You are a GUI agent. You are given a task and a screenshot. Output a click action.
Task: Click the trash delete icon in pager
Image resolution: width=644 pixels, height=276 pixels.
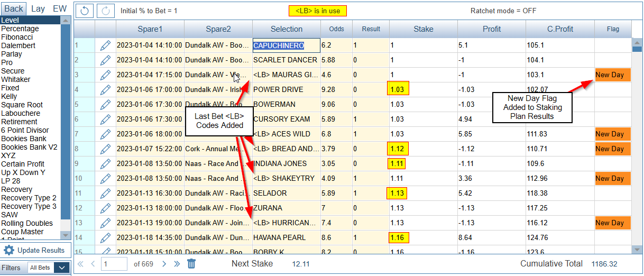(191, 263)
